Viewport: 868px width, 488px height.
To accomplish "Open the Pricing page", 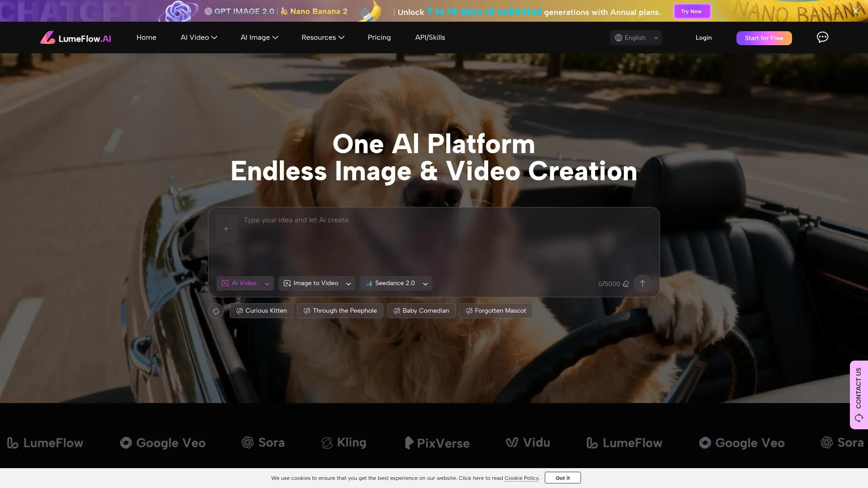I will click(379, 38).
